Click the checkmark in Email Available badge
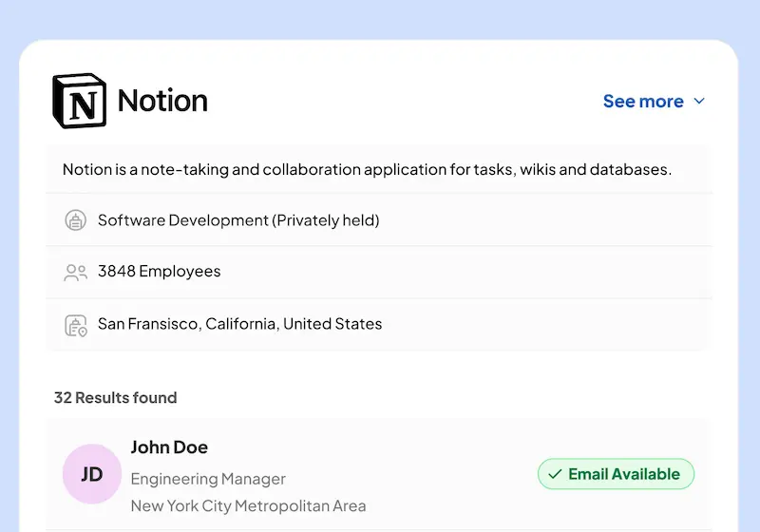The image size is (760, 532). 555,474
